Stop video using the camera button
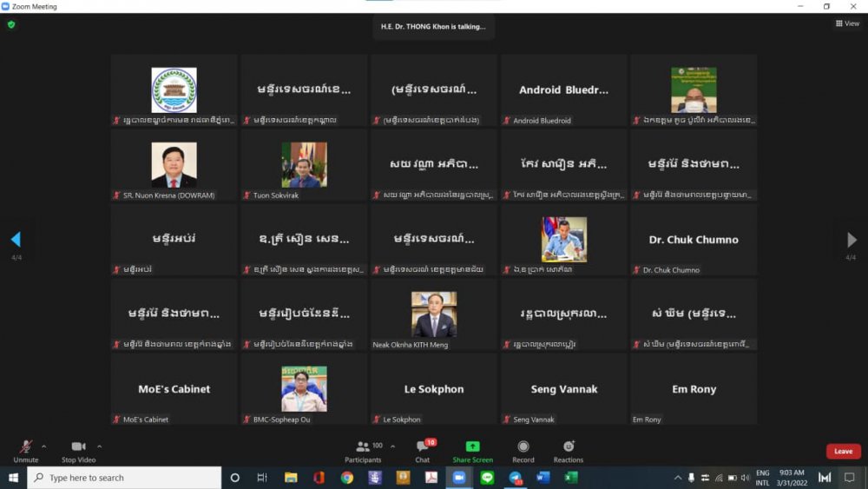This screenshot has height=489, width=868. 78,446
